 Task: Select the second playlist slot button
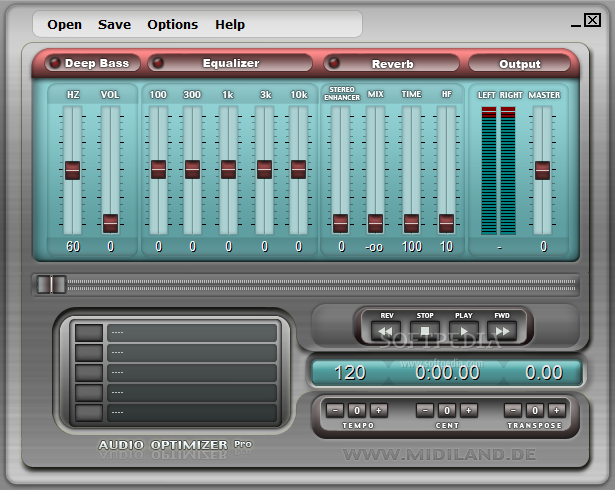pos(89,353)
